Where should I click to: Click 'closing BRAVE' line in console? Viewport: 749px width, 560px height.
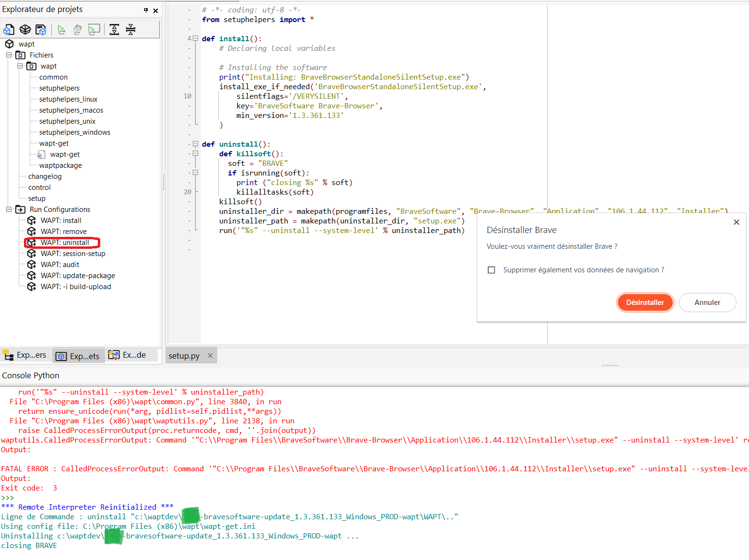tap(29, 546)
